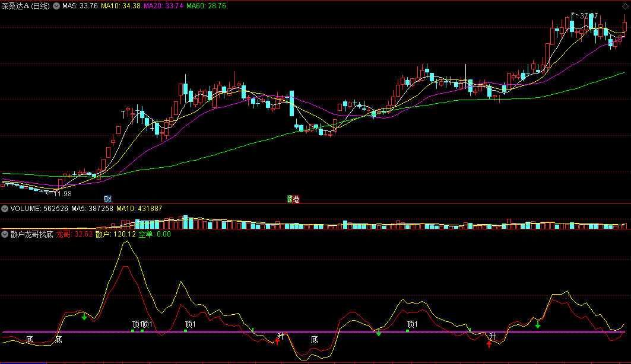This screenshot has height=364, width=631.
Task: Click the leftmost green down arrow signal
Action: coord(84,317)
